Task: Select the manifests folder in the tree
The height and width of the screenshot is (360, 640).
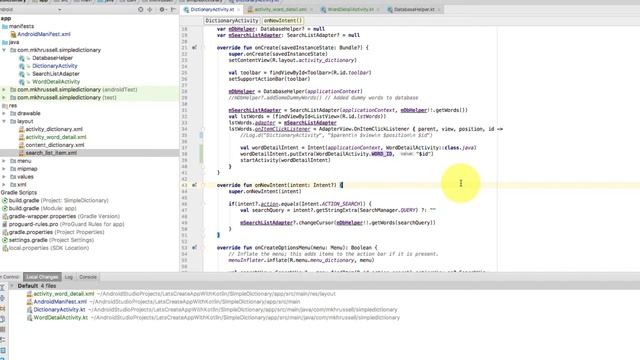Action: tap(21, 26)
